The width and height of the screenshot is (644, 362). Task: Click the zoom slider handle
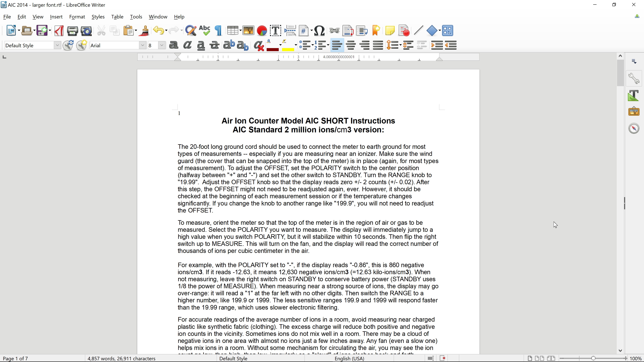(593, 358)
